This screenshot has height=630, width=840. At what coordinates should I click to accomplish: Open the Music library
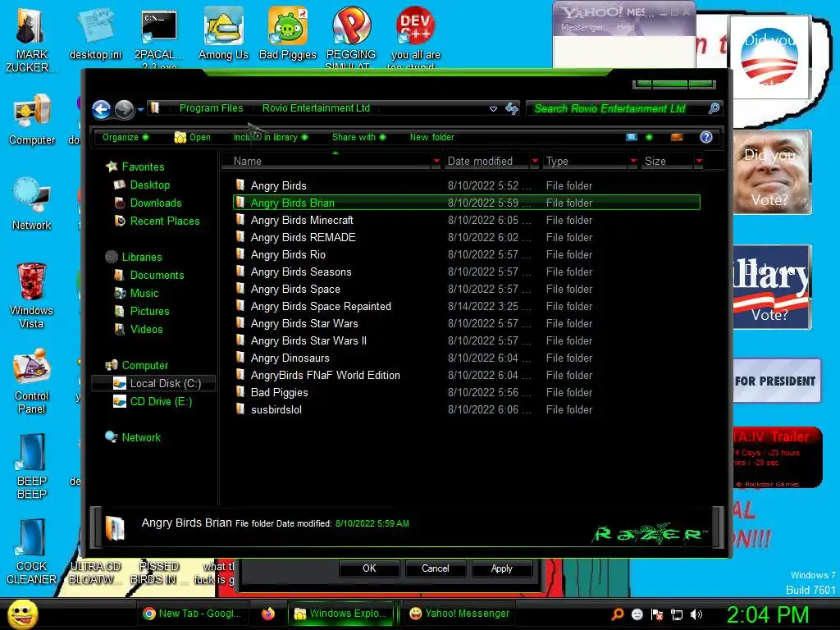pyautogui.click(x=137, y=294)
